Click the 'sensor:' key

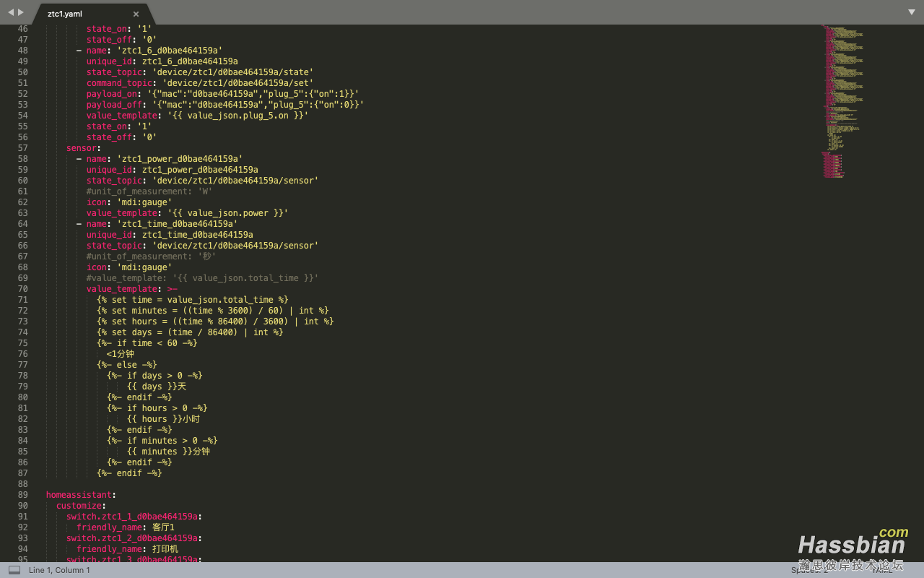click(84, 148)
